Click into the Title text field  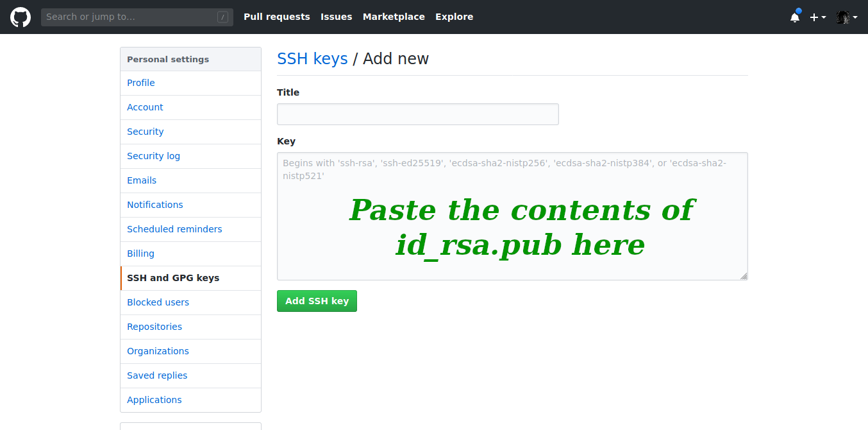click(x=417, y=114)
